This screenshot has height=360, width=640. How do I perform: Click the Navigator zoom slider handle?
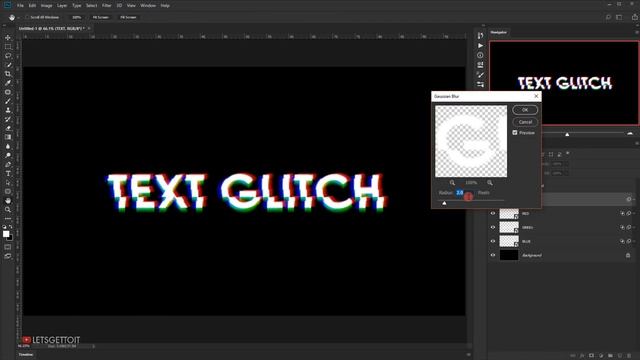click(x=567, y=134)
